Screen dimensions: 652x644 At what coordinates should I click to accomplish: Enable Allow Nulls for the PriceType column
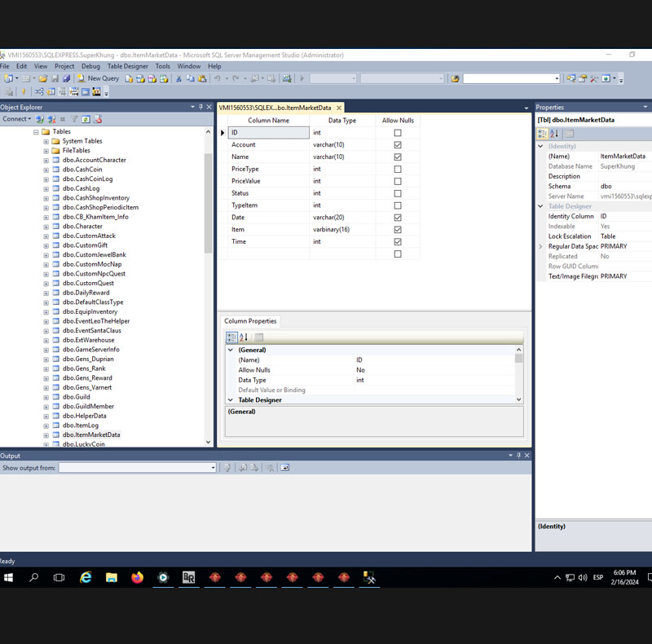[x=398, y=170]
